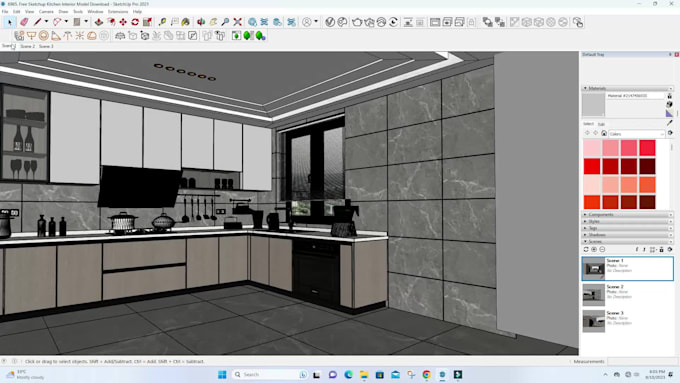Expand the Shadows panel
The height and width of the screenshot is (383, 680).
coord(628,235)
